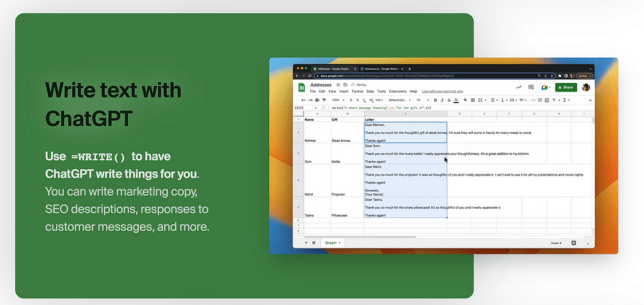Viewport: 644px width, 305px height.
Task: Click the green Share button
Action: (x=566, y=87)
